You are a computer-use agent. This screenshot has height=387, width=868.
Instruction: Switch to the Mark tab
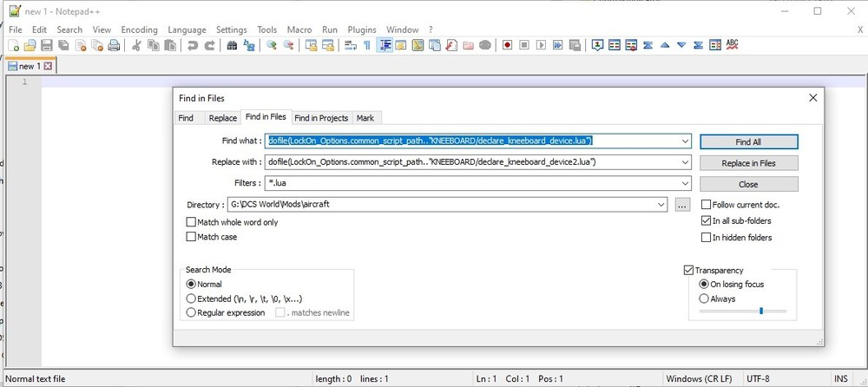click(365, 118)
